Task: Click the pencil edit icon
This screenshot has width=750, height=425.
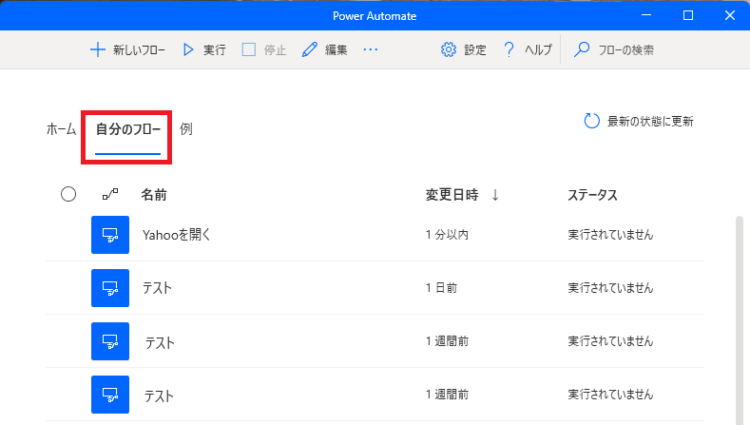Action: pos(309,50)
